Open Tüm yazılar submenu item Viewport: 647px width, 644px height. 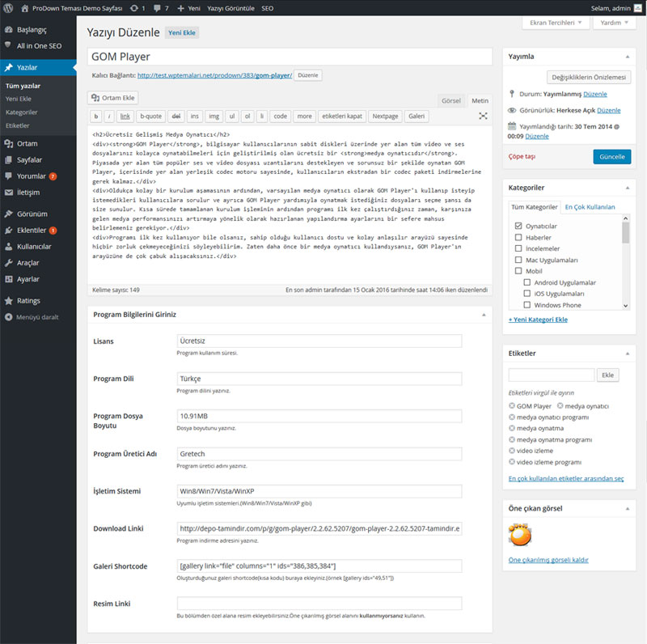click(x=23, y=86)
